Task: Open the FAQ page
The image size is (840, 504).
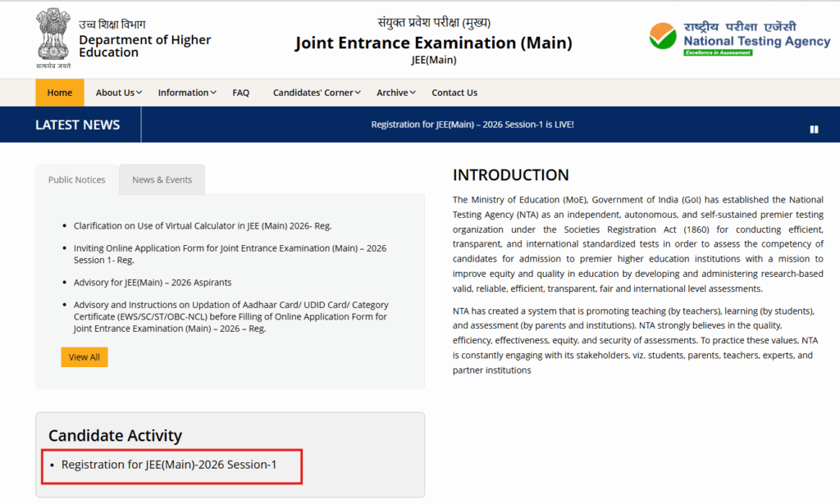Action: pyautogui.click(x=240, y=93)
